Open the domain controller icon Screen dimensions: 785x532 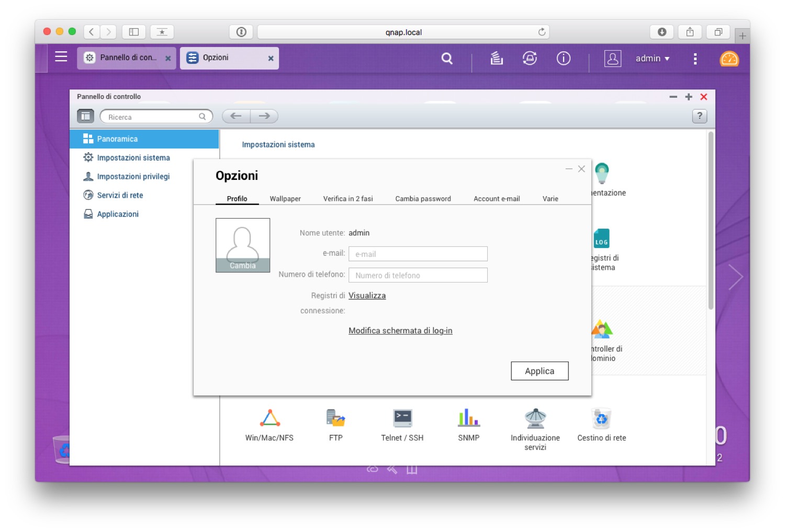coord(601,329)
